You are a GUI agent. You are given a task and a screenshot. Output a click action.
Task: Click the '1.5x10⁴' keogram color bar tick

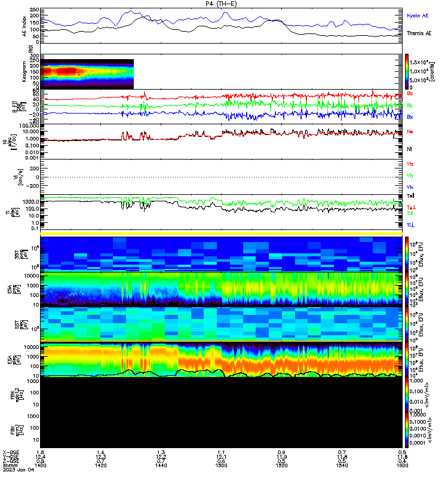(x=419, y=62)
